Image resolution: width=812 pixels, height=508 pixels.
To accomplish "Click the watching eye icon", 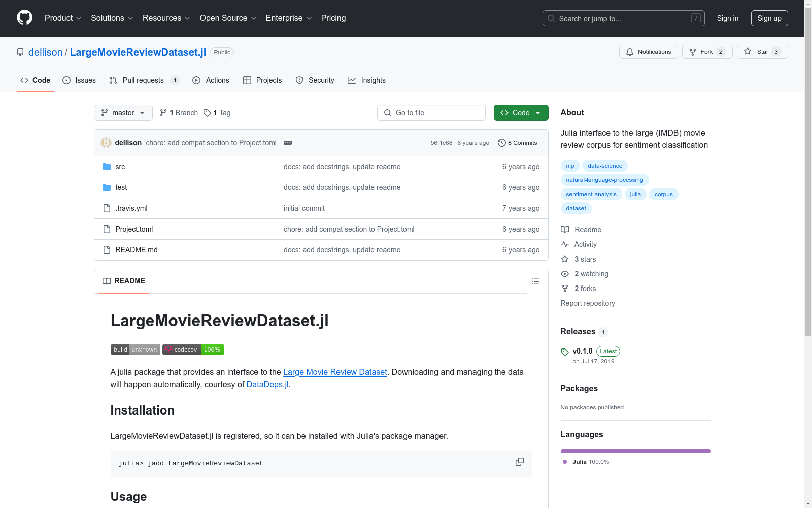I will [x=565, y=274].
